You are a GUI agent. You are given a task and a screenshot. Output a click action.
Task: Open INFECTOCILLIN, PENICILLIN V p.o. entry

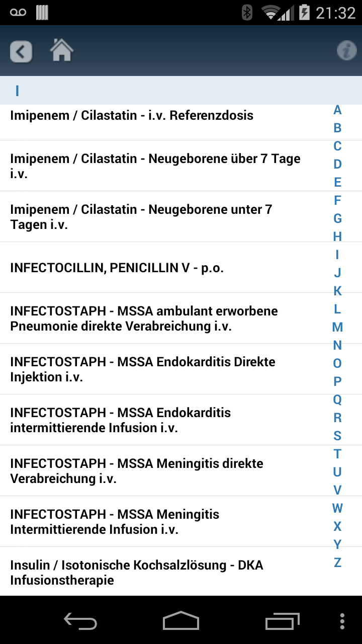pos(166,267)
